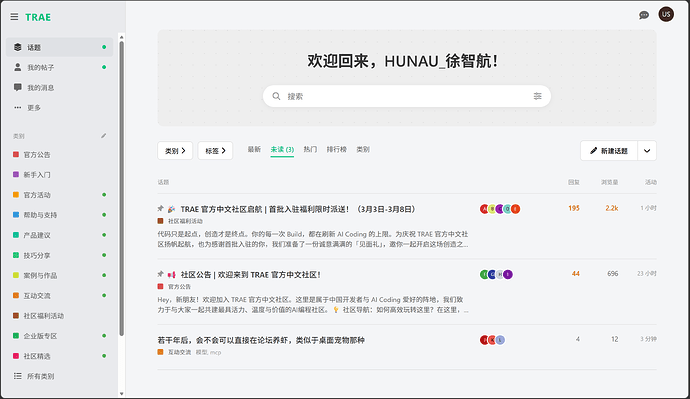This screenshot has height=399, width=690.
Task: Collapse the 类别 sidebar section header
Action: pyautogui.click(x=18, y=136)
